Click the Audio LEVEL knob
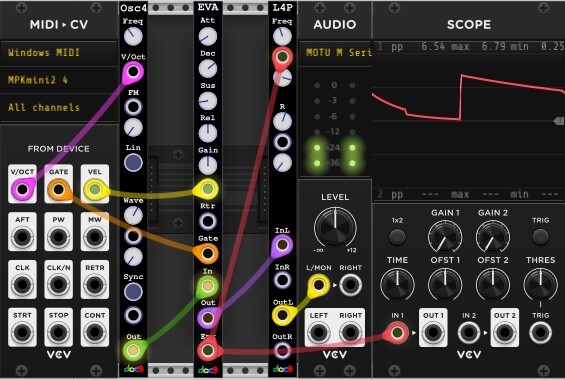The image size is (565, 380). click(335, 227)
